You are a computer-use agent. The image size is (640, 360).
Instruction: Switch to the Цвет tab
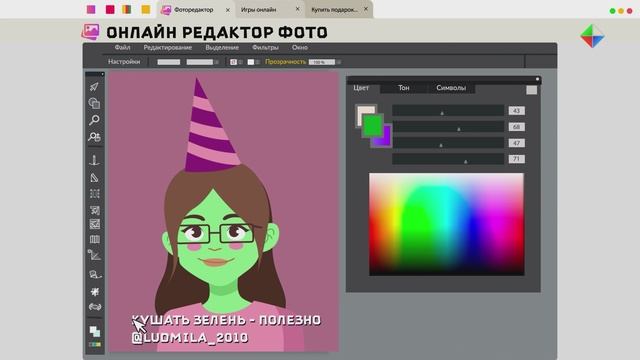coord(361,88)
